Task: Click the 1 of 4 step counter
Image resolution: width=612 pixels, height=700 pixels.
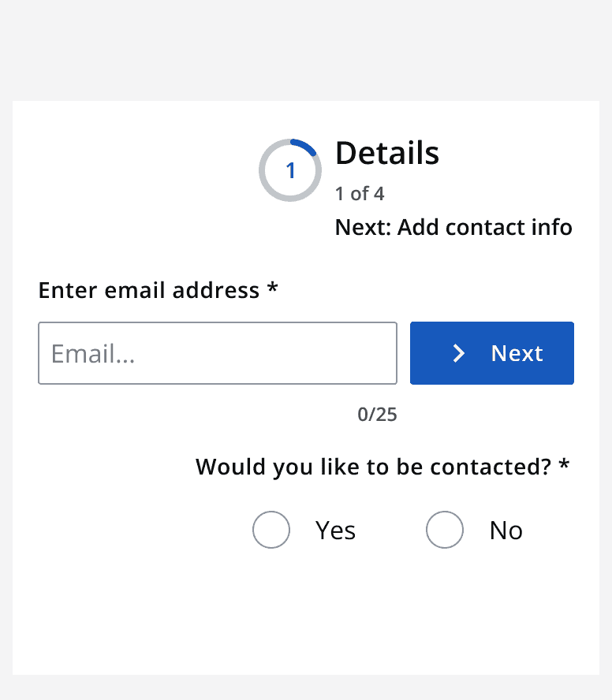Action: click(359, 193)
